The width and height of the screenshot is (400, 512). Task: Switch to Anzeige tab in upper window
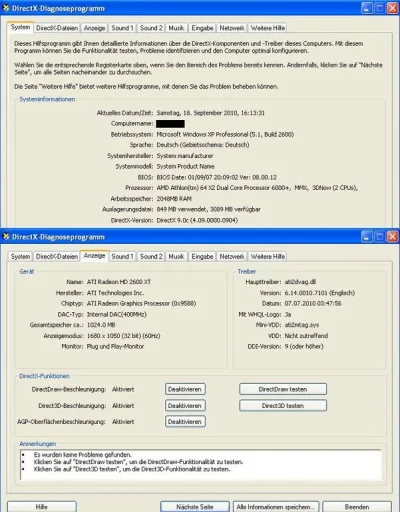[94, 28]
